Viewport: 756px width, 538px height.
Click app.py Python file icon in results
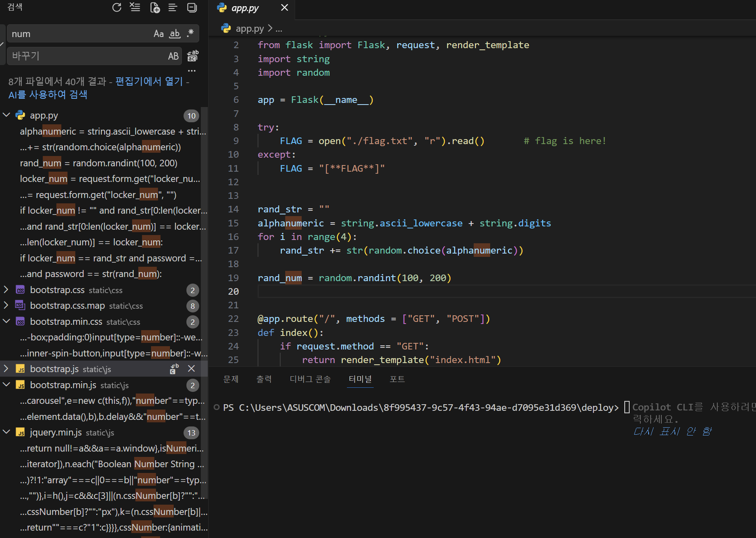(x=20, y=115)
